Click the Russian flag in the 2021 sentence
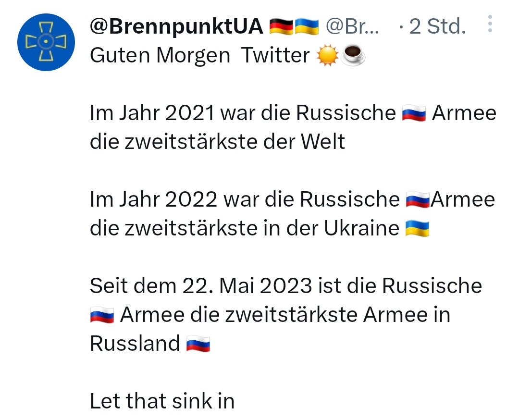 click(x=413, y=115)
